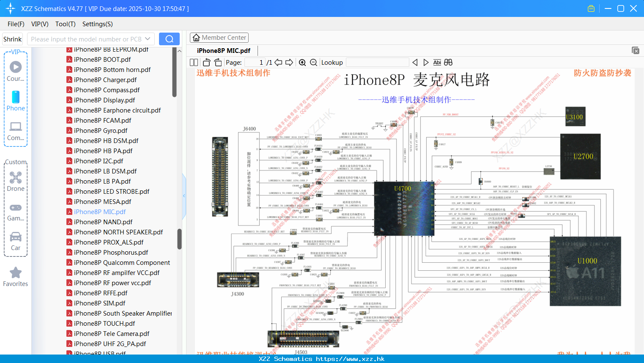Rotate the page counterclockwise
644x363 pixels.
[207, 62]
